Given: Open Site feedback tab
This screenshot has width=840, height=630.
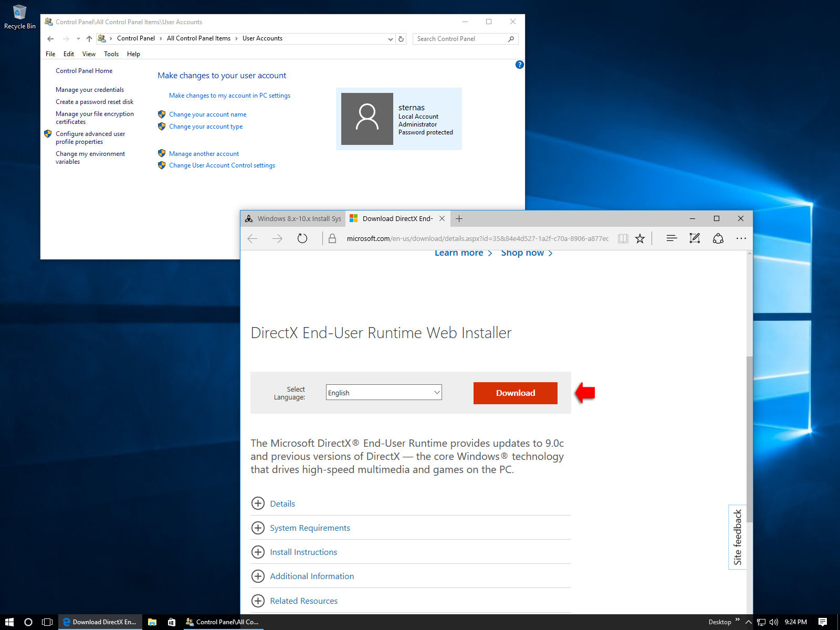Looking at the screenshot, I should 738,537.
